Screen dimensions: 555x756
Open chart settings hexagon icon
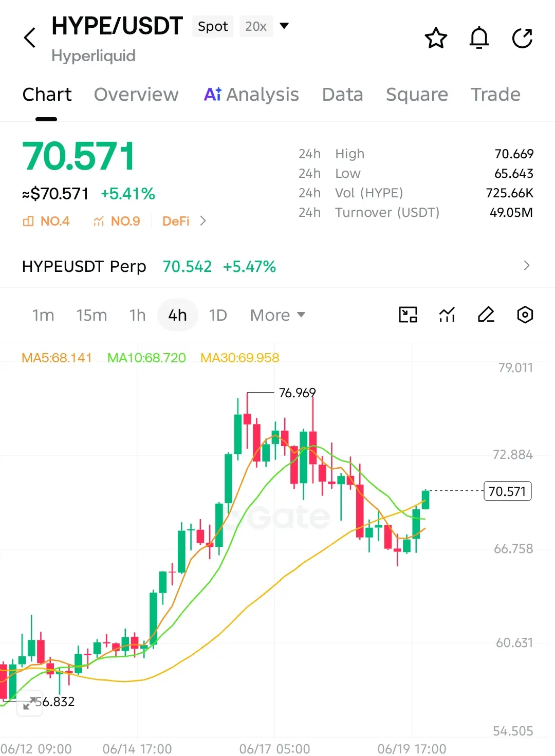pyautogui.click(x=525, y=315)
